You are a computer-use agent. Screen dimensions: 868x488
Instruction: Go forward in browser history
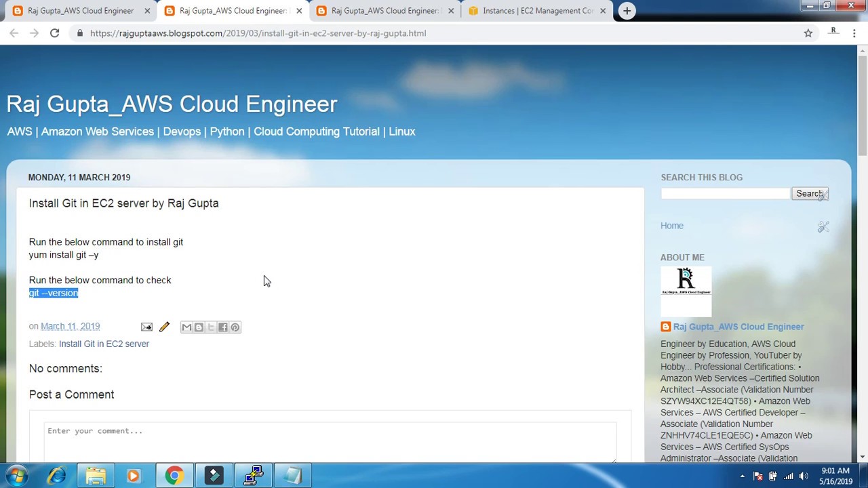tap(34, 33)
